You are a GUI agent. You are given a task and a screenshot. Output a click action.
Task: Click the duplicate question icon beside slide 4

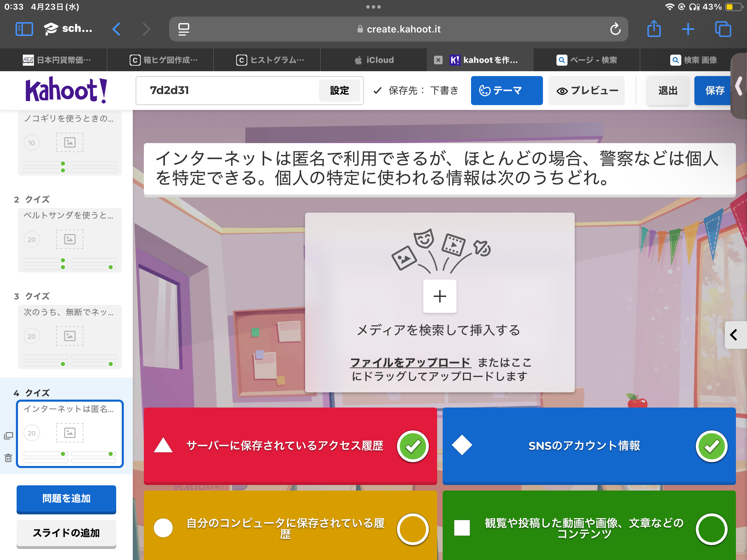8,436
